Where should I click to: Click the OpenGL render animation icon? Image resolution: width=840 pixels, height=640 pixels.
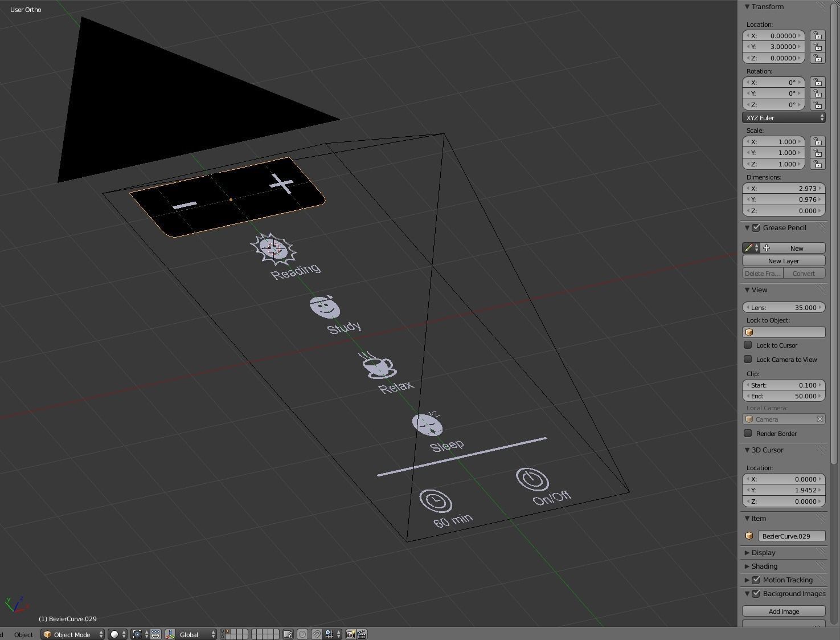click(x=362, y=634)
